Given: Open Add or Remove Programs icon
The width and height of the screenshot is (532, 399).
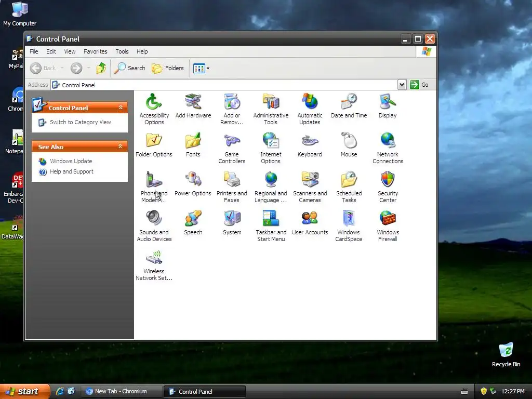Looking at the screenshot, I should (232, 109).
